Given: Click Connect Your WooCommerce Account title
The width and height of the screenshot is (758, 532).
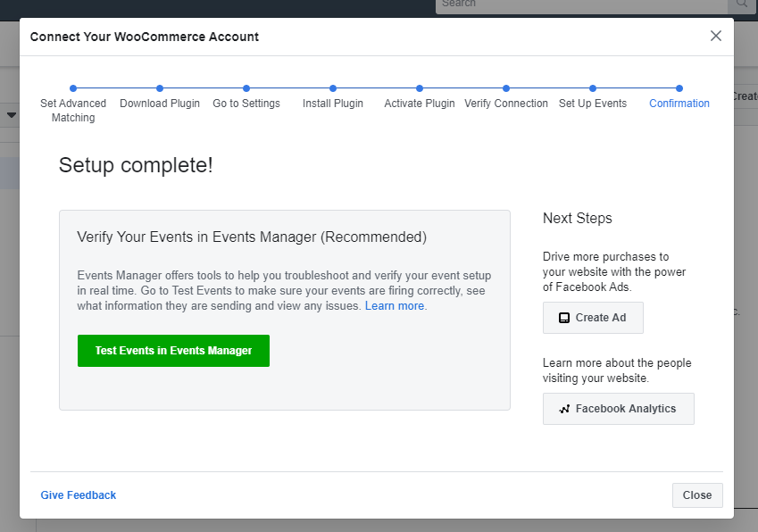Looking at the screenshot, I should click(x=145, y=37).
